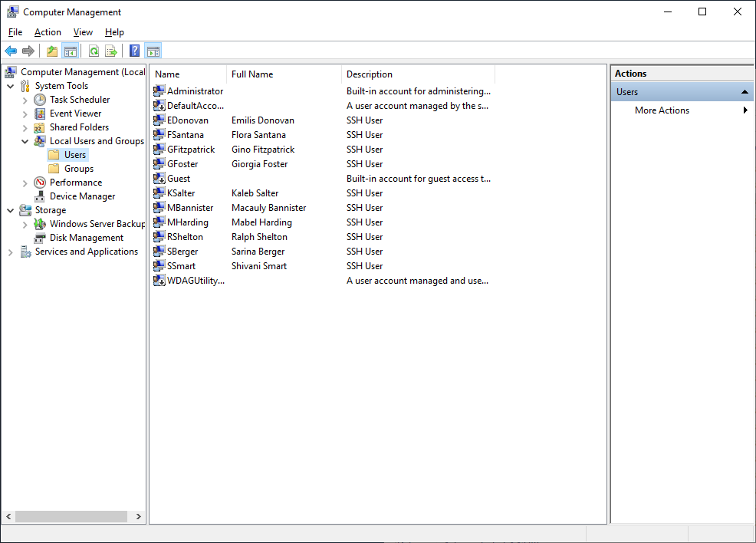Screen dimensions: 756x543
Task: Click the Device Manager icon
Action: [40, 197]
